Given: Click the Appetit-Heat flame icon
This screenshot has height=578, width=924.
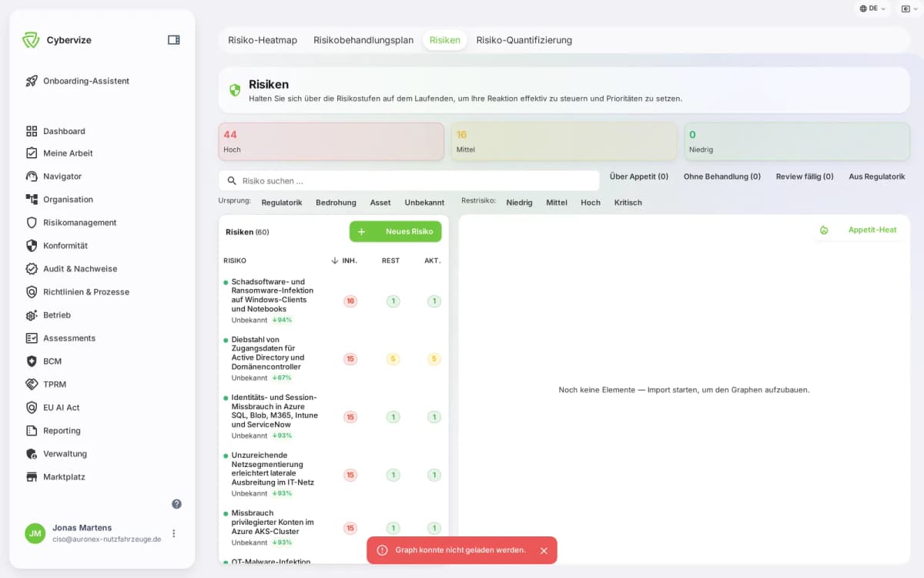Looking at the screenshot, I should (x=824, y=230).
